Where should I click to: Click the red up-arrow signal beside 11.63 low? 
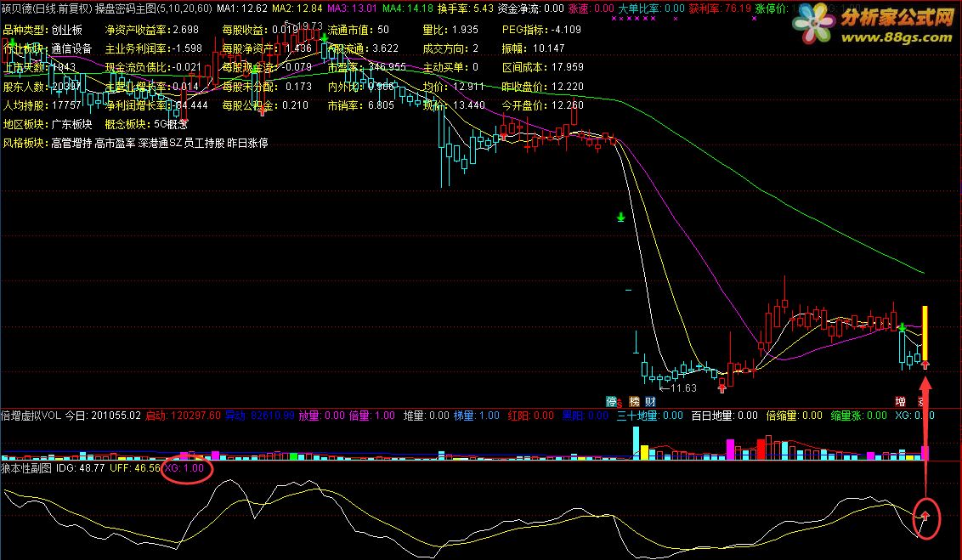point(722,387)
